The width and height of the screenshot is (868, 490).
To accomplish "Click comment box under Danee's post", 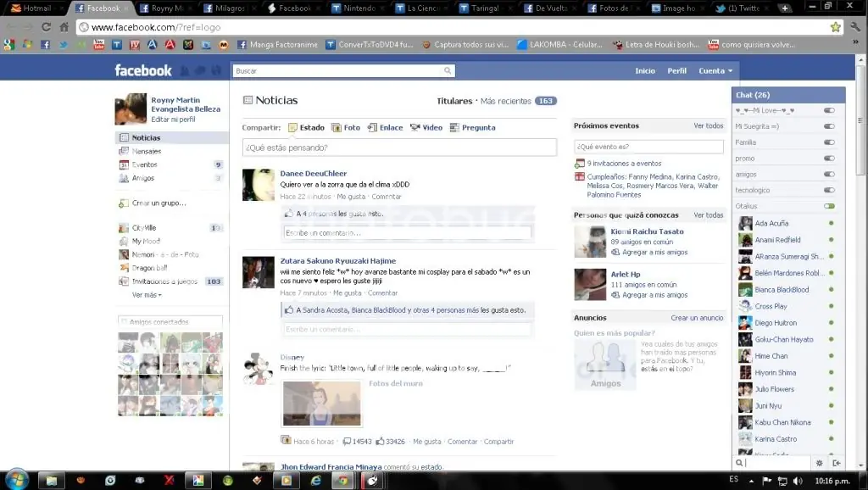I will pyautogui.click(x=407, y=233).
